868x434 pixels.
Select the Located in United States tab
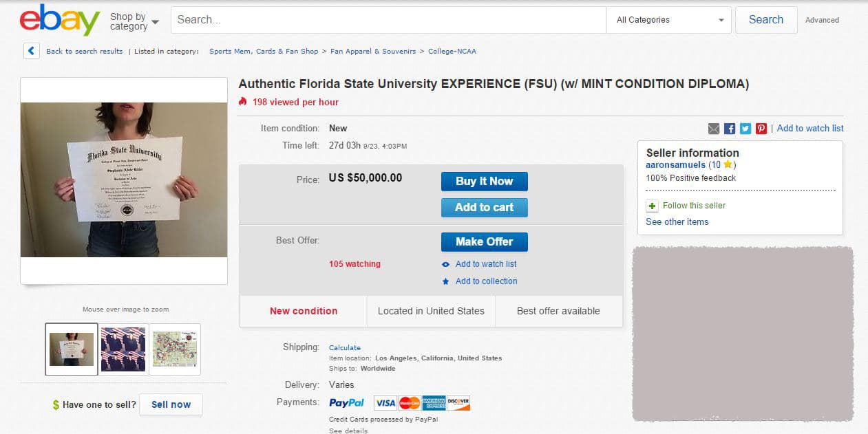coord(430,311)
